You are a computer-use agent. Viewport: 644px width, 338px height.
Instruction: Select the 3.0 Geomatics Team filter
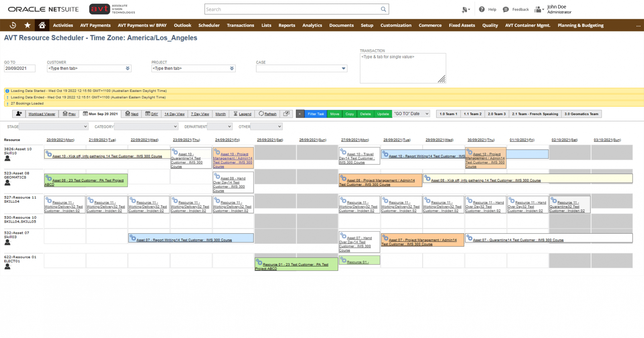pos(581,114)
